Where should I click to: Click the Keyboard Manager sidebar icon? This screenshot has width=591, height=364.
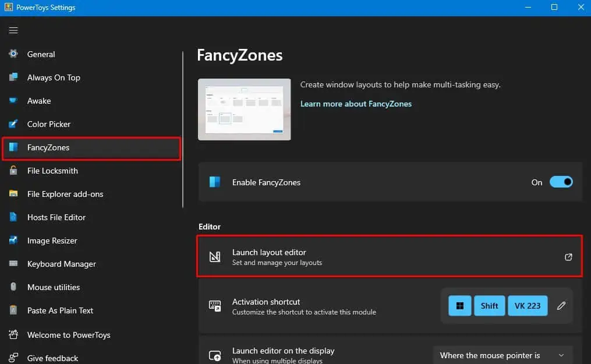pyautogui.click(x=13, y=264)
